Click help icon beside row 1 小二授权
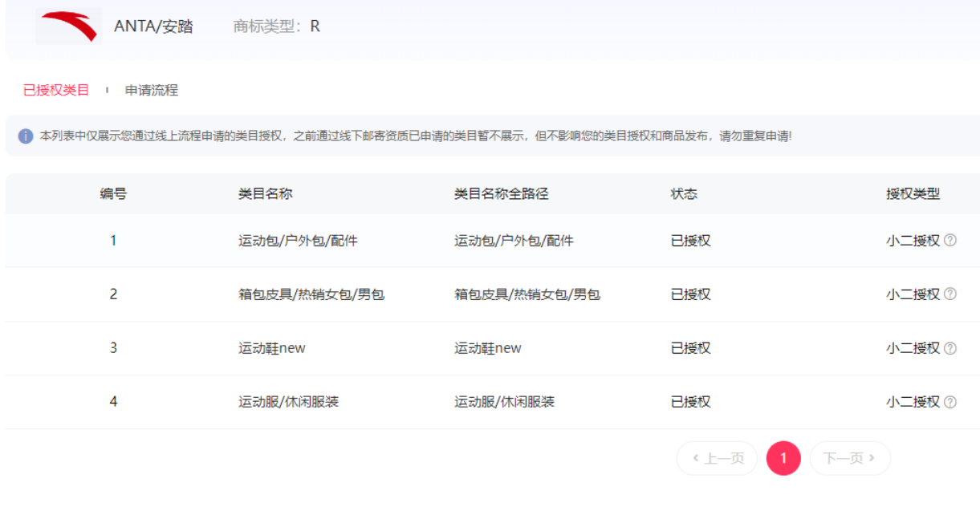Image resolution: width=980 pixels, height=515 pixels. tap(950, 240)
